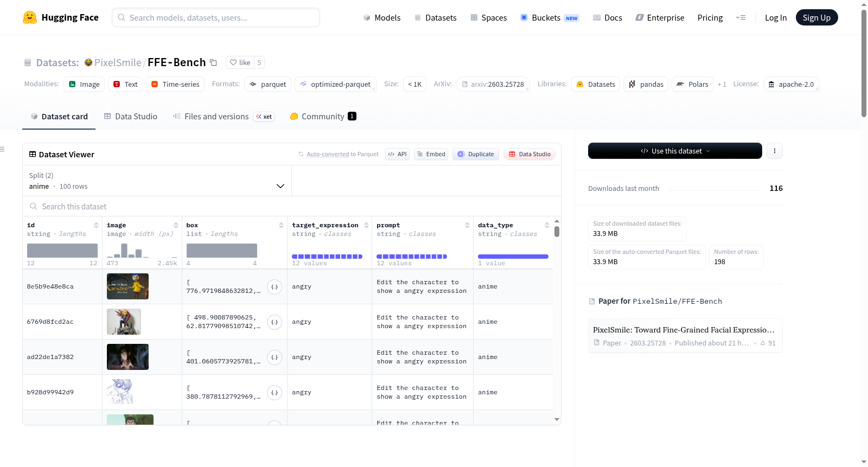Open the Split selector dropdown

(x=157, y=181)
